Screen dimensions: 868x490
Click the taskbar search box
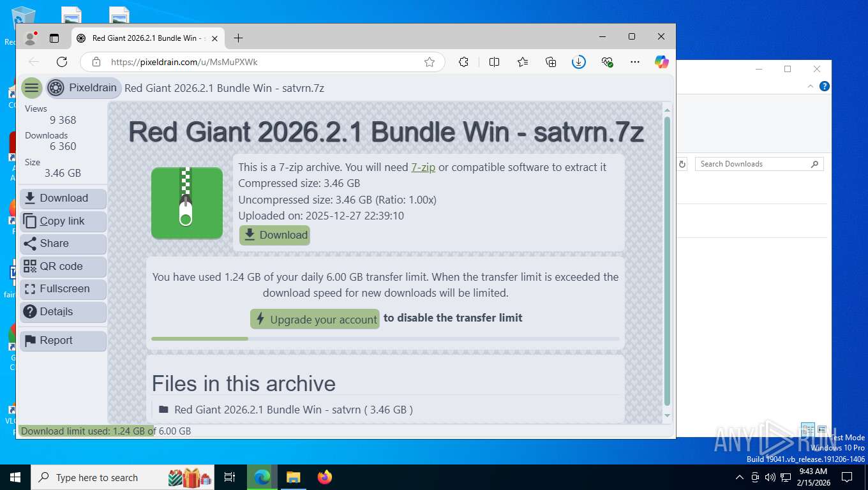coord(123,477)
